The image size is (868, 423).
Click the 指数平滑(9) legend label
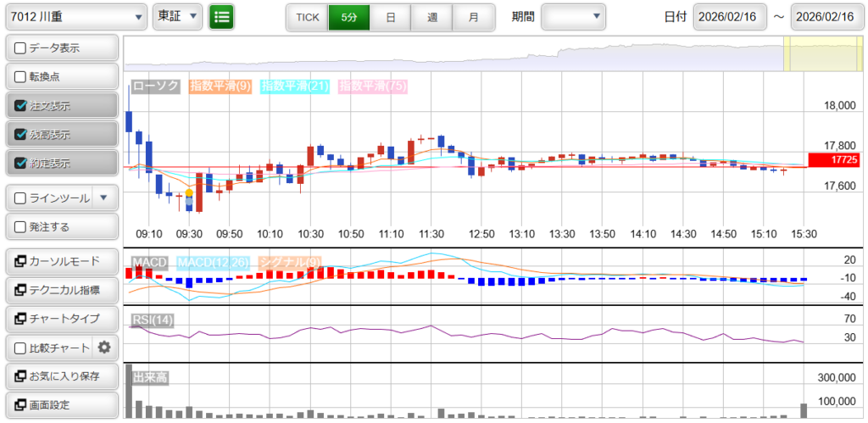[x=220, y=86]
